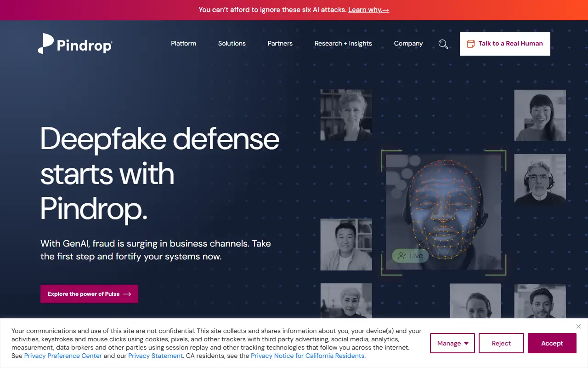Expand the Manage cookie options dropdown
This screenshot has height=368, width=588.
pyautogui.click(x=452, y=343)
